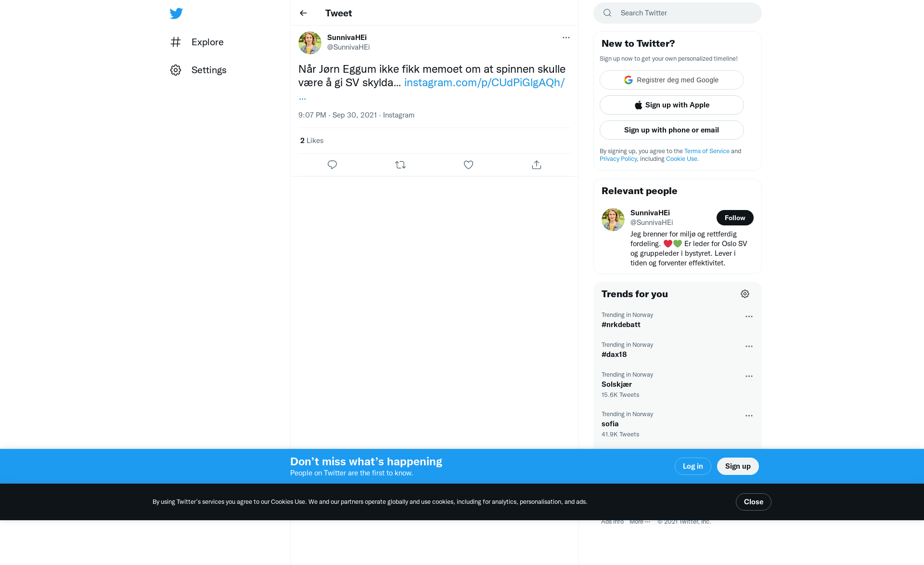This screenshot has width=924, height=565.
Task: Choose Sign up with Apple
Action: 672,105
